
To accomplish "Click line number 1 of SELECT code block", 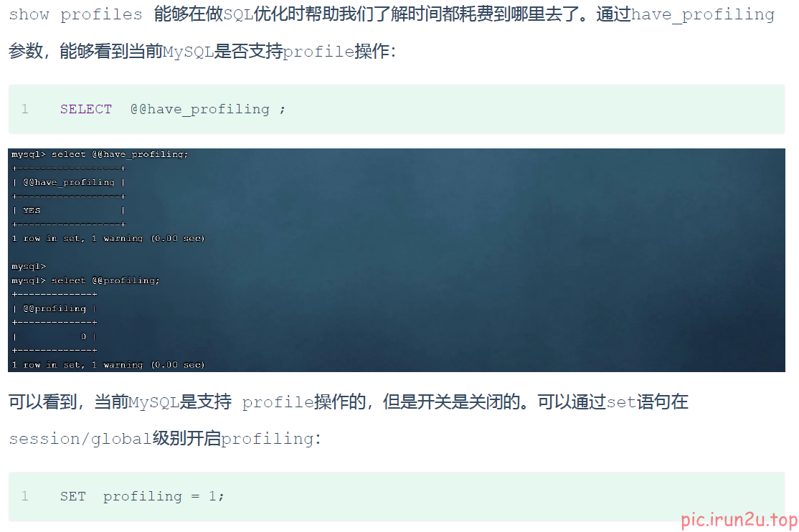I will tap(25, 109).
